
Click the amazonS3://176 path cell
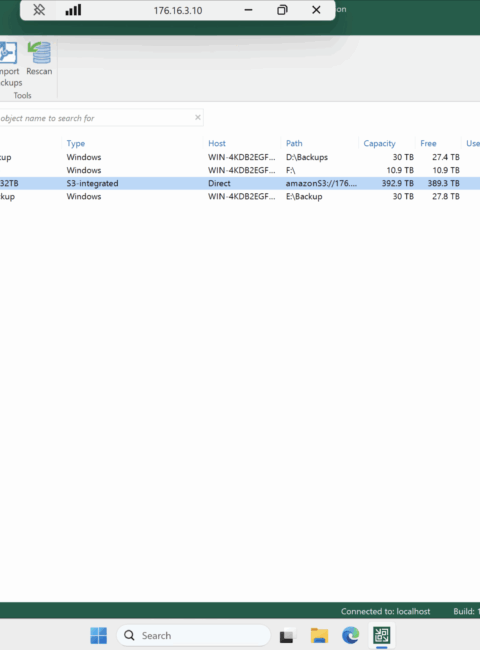(321, 183)
